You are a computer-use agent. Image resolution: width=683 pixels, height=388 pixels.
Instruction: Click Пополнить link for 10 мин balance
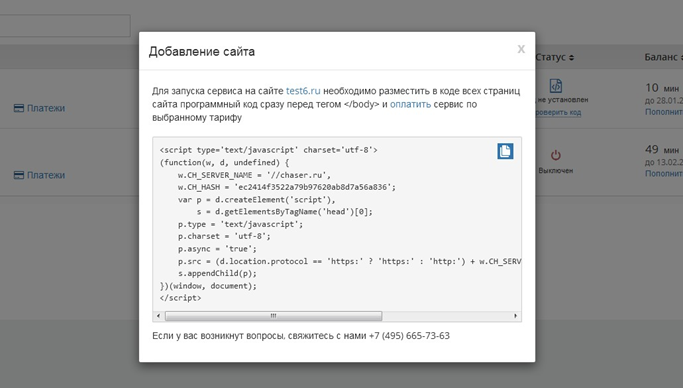click(x=664, y=112)
